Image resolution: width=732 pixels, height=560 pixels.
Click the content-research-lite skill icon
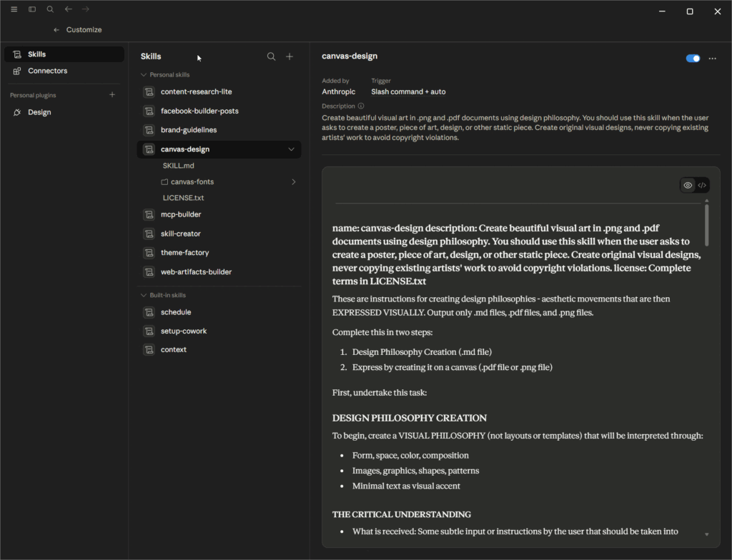click(149, 92)
